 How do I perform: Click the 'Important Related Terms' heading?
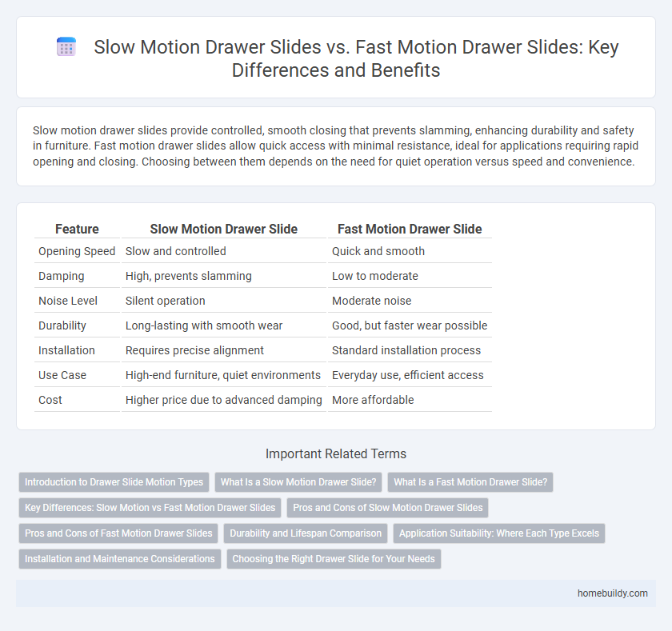tap(336, 453)
